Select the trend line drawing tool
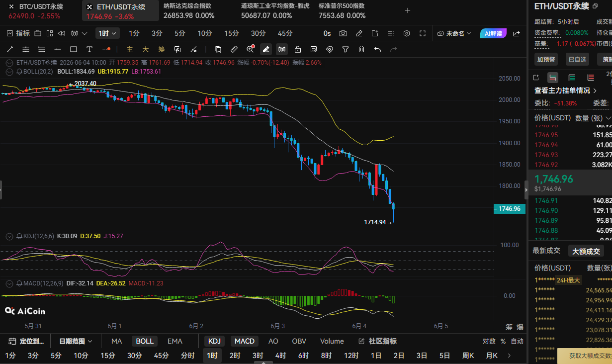The height and width of the screenshot is (364, 612). click(x=10, y=49)
